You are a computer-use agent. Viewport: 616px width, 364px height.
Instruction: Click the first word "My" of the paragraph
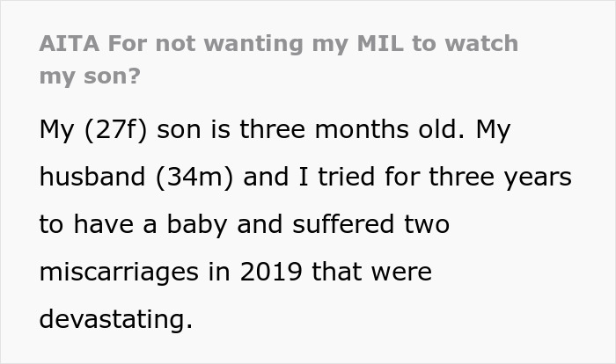(55, 131)
